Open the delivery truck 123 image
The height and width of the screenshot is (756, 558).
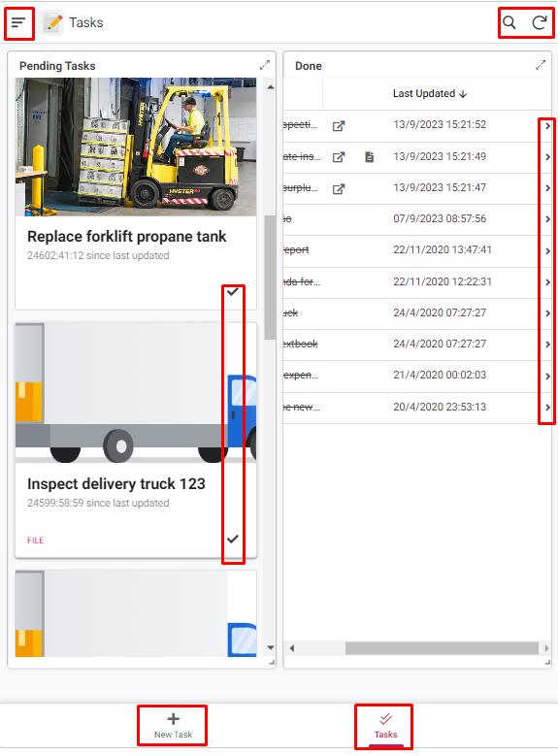click(136, 392)
